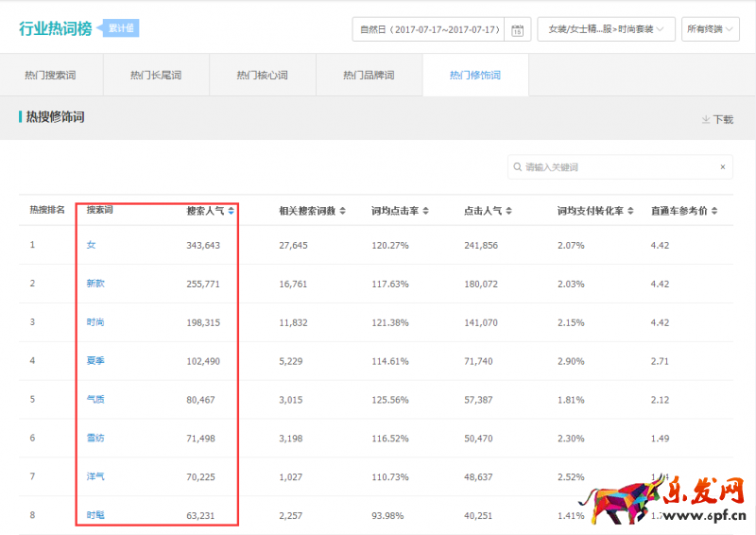Click the 热搜排名 column header

click(x=47, y=210)
